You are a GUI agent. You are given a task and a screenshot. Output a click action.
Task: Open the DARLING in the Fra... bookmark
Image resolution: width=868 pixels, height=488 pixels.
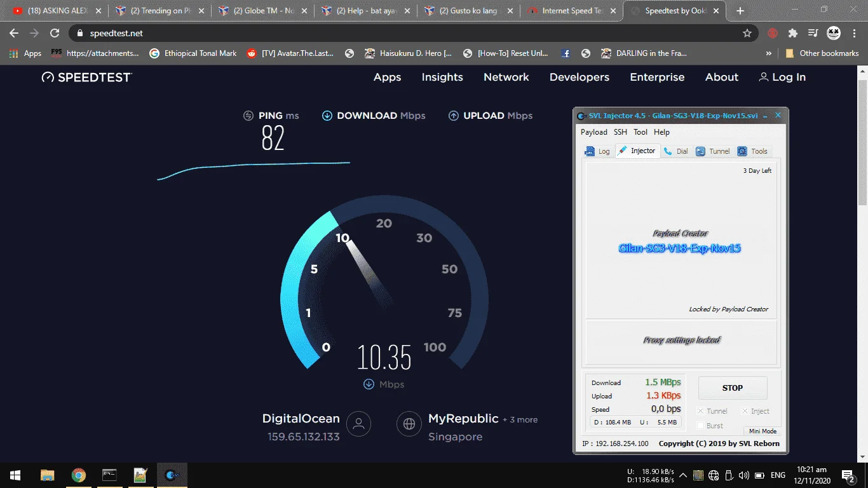click(x=644, y=53)
